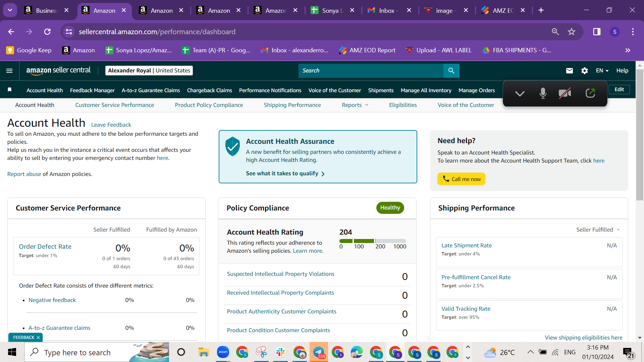This screenshot has width=644, height=362.
Task: Switch to the Shipping Performance tab
Action: click(292, 105)
